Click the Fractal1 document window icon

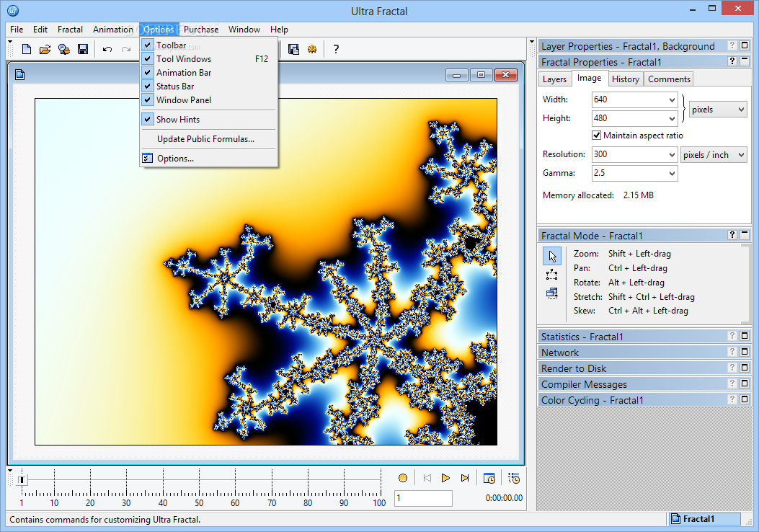pyautogui.click(x=20, y=74)
